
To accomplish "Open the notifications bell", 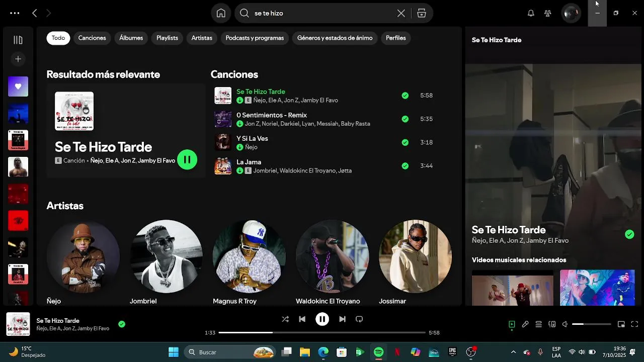I will [x=531, y=14].
